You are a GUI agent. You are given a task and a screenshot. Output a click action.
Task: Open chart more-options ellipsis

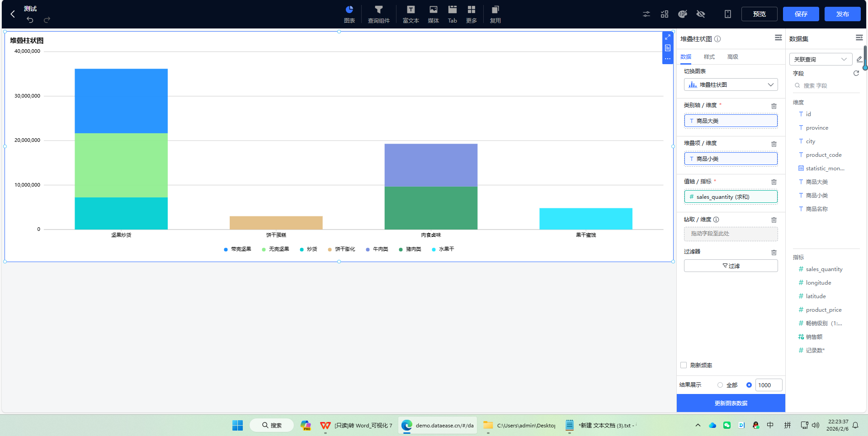point(668,59)
